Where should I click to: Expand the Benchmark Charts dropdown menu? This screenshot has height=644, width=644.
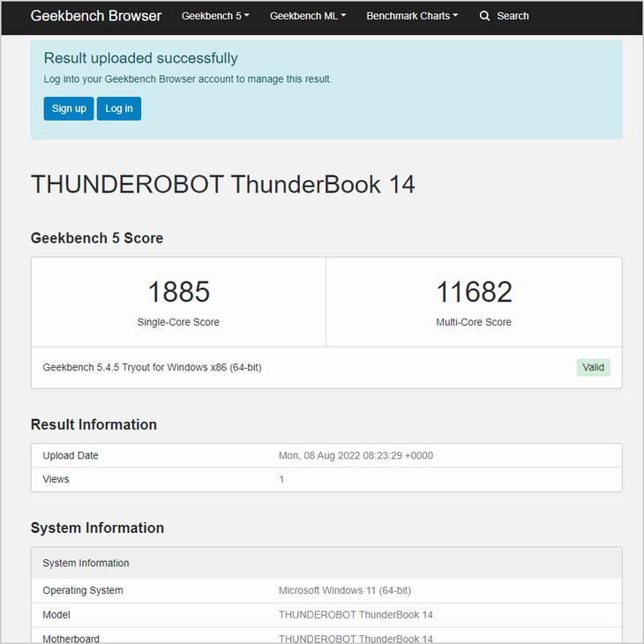click(x=412, y=16)
